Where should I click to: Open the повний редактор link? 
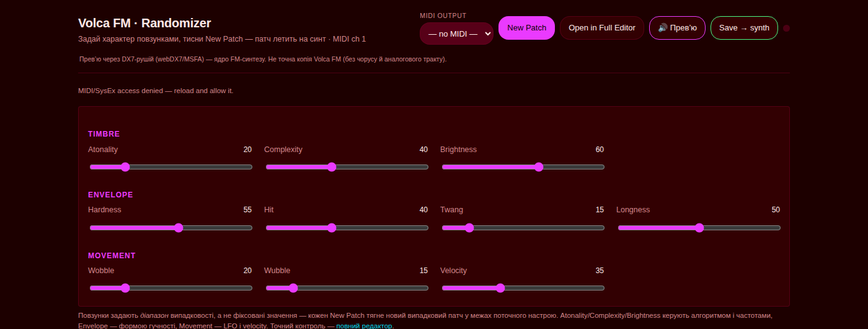[x=365, y=325]
